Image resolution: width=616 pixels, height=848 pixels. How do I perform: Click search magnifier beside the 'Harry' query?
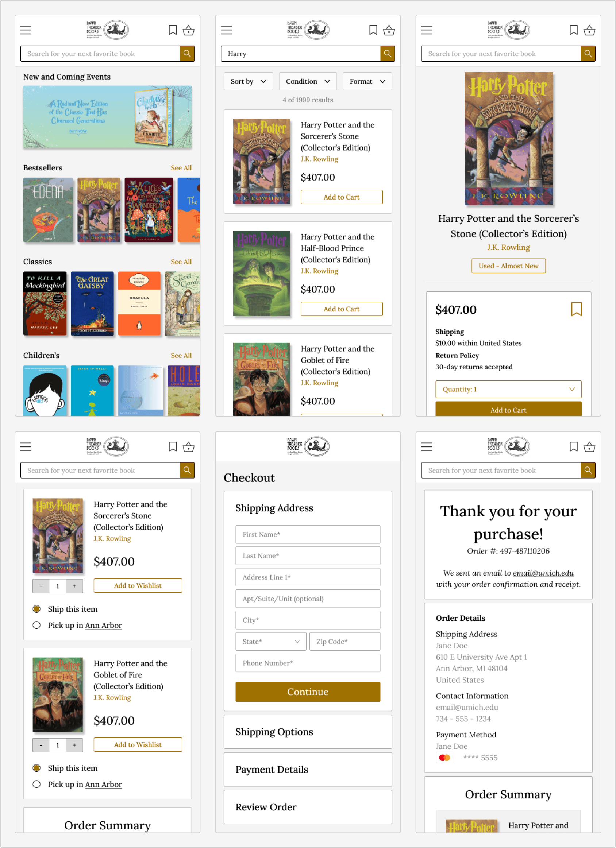388,54
